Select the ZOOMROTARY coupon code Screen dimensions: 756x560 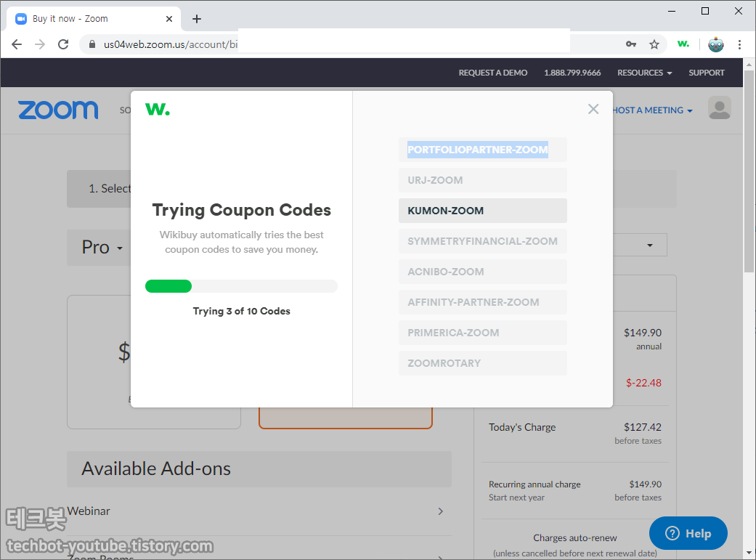pyautogui.click(x=483, y=362)
